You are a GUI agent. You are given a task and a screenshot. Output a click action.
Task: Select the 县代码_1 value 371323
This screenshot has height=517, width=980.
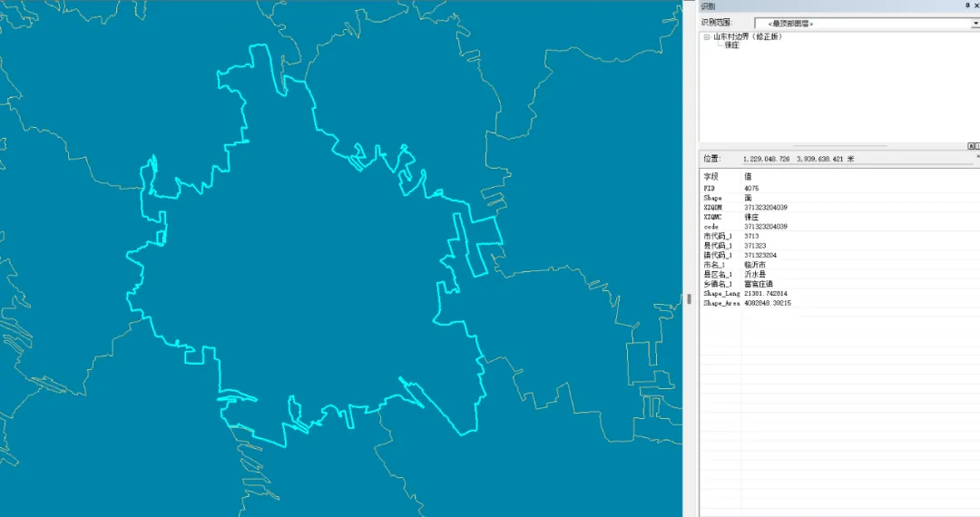click(755, 246)
